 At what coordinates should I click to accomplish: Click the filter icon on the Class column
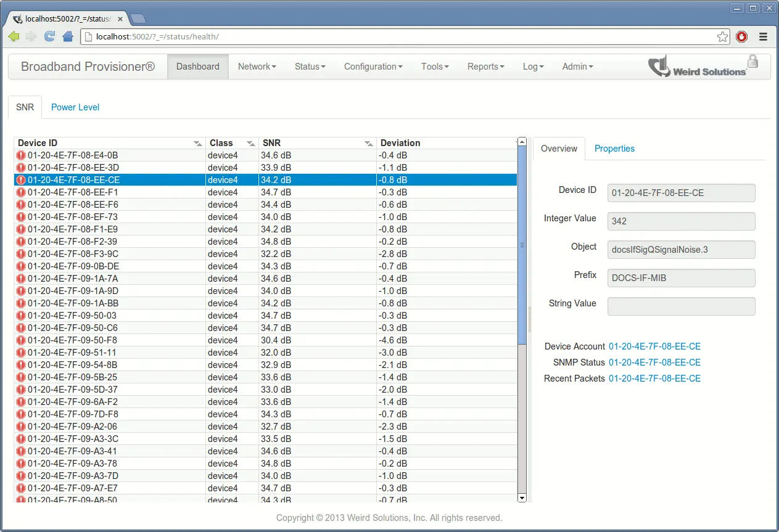tap(250, 143)
